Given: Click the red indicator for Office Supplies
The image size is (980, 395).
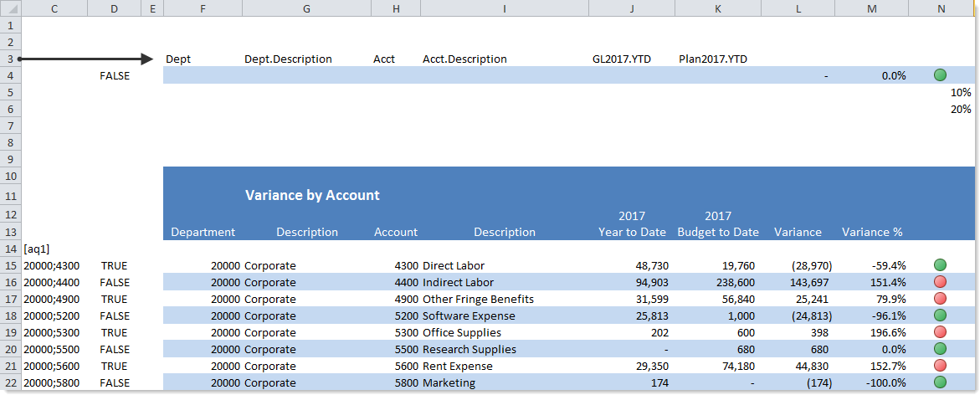Looking at the screenshot, I should [940, 332].
